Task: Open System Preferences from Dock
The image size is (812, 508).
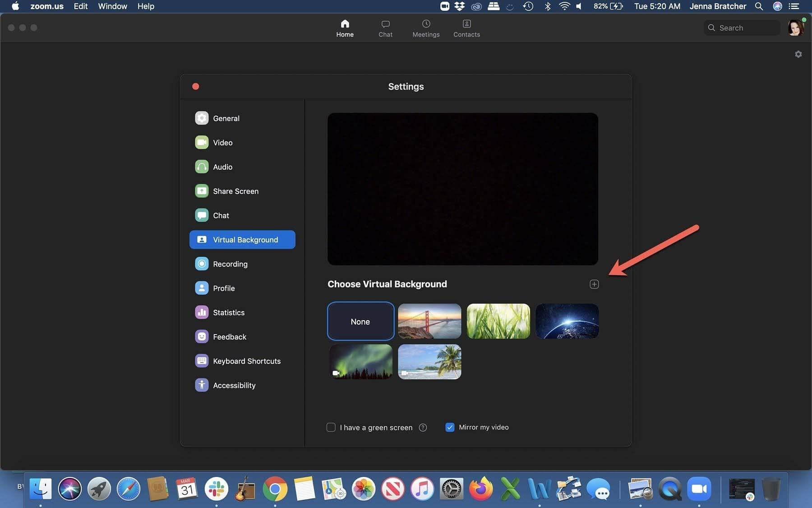Action: coord(451,489)
